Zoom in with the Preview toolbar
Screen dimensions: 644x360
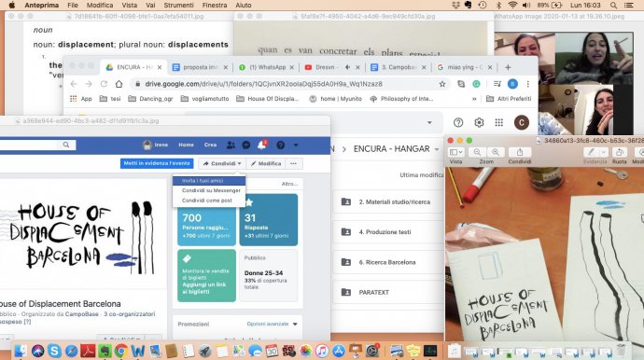496,152
